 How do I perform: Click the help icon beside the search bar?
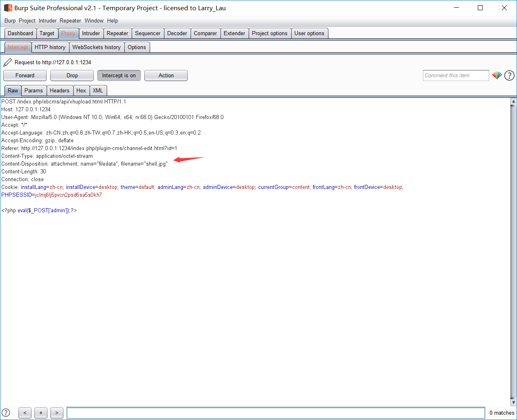(6, 413)
